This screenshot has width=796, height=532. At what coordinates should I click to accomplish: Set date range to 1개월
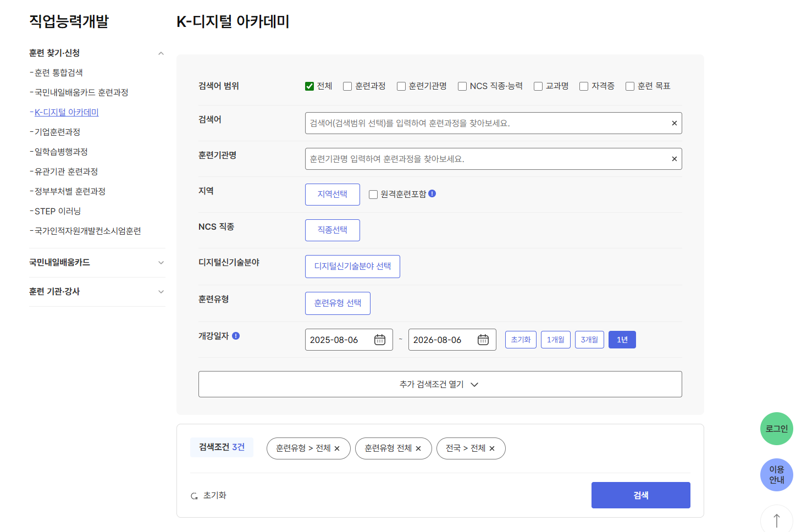coord(556,340)
